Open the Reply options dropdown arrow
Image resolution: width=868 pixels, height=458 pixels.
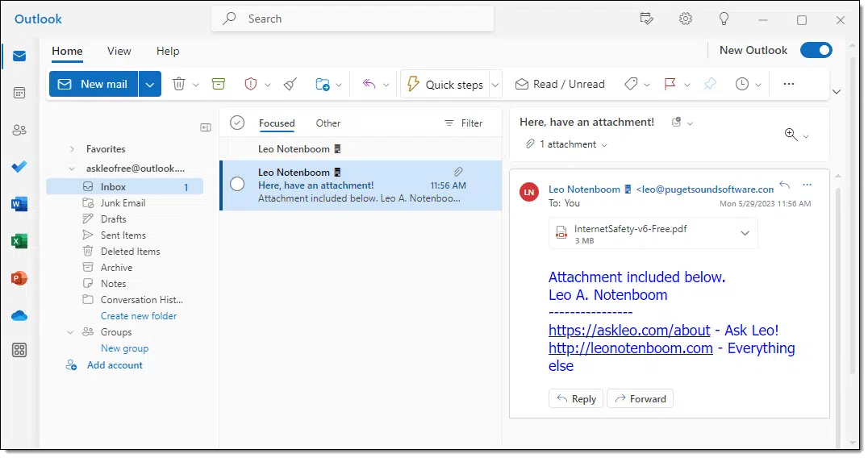pyautogui.click(x=386, y=85)
